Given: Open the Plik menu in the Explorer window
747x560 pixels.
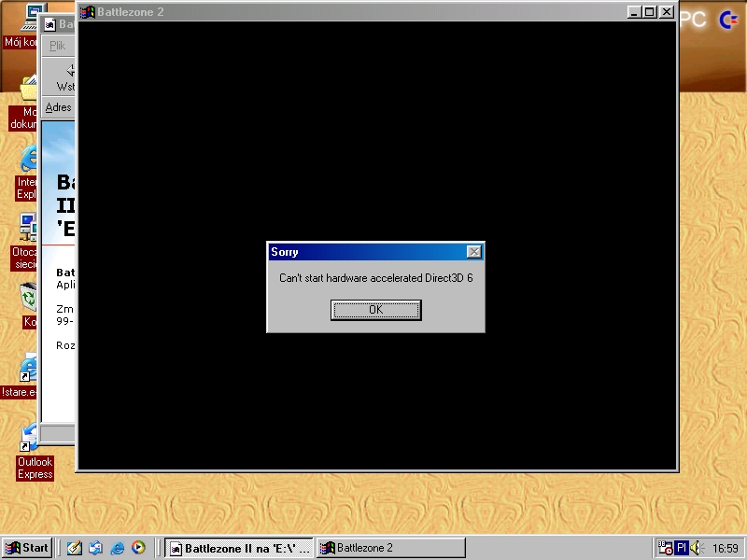Looking at the screenshot, I should click(x=57, y=46).
